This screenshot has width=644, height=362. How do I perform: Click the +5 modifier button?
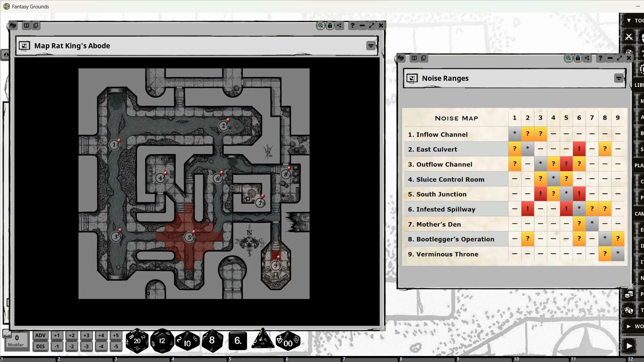point(116,335)
